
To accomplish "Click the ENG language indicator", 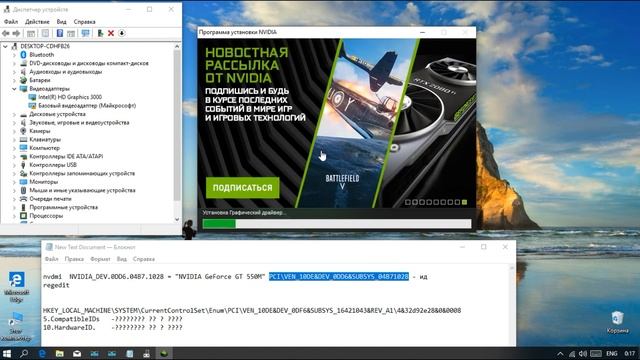I will tap(611, 353).
